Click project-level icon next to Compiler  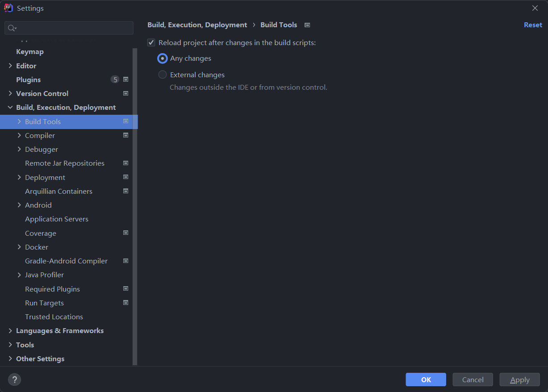point(126,135)
